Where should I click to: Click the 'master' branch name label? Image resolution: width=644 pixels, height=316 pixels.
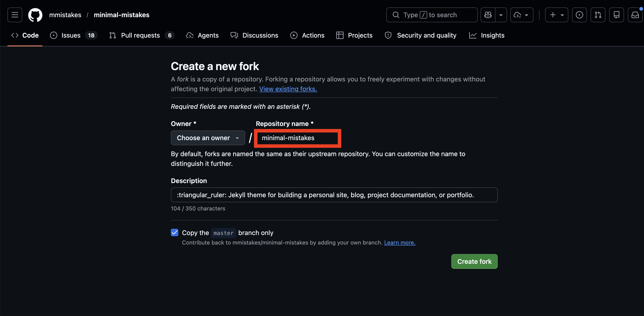(x=224, y=233)
